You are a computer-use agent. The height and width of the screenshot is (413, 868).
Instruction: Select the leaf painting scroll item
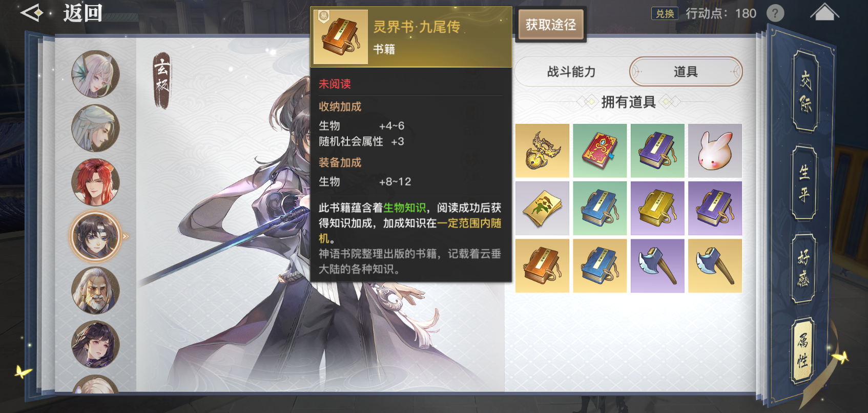click(x=542, y=208)
